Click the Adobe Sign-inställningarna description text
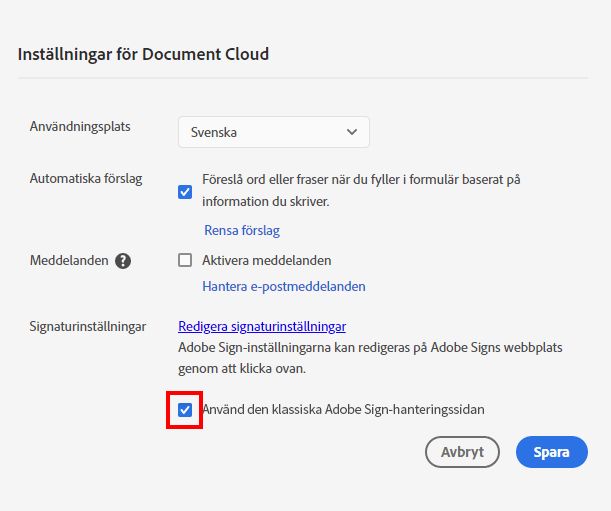The height and width of the screenshot is (511, 611). (370, 357)
